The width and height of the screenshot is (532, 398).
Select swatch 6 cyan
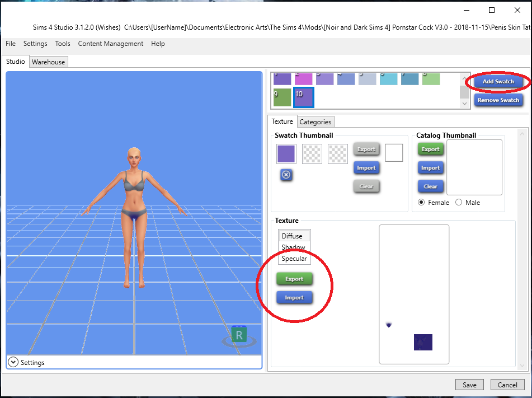click(388, 79)
